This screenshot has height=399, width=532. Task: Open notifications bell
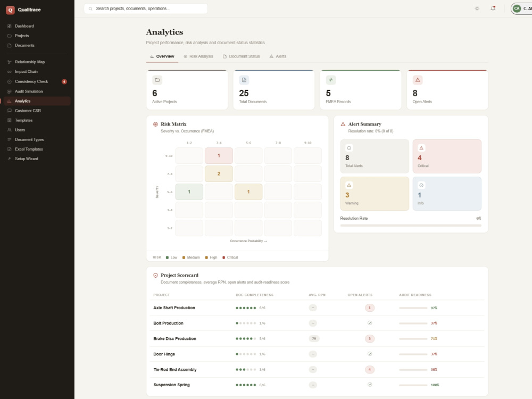tap(493, 9)
